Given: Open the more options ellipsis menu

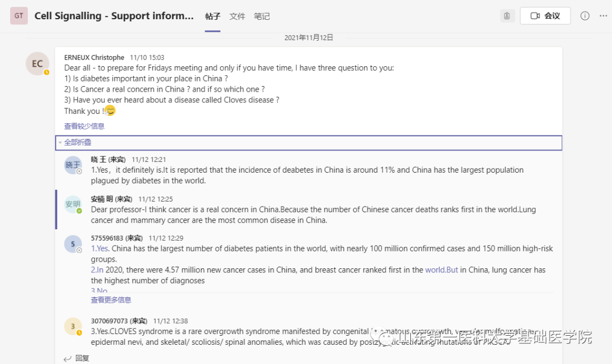Looking at the screenshot, I should click(x=603, y=16).
